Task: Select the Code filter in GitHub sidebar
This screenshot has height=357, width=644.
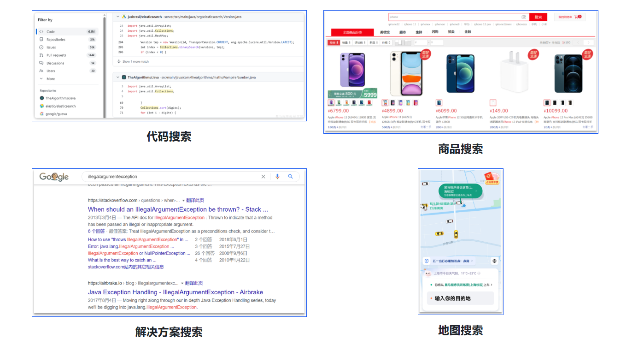Action: (67, 31)
